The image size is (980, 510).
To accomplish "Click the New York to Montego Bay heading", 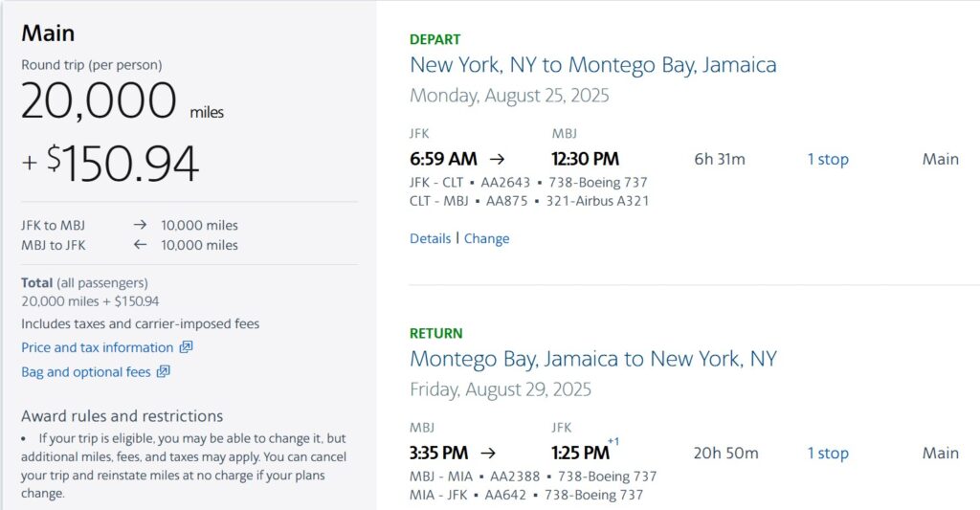I will pyautogui.click(x=593, y=65).
